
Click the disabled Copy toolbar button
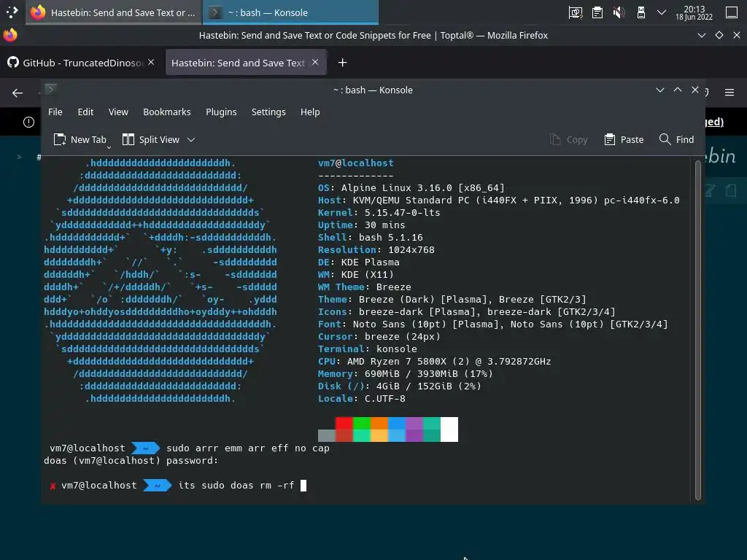[568, 139]
